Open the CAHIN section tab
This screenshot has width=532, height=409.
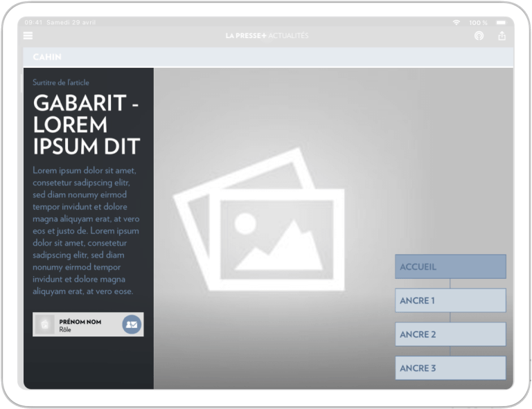47,57
